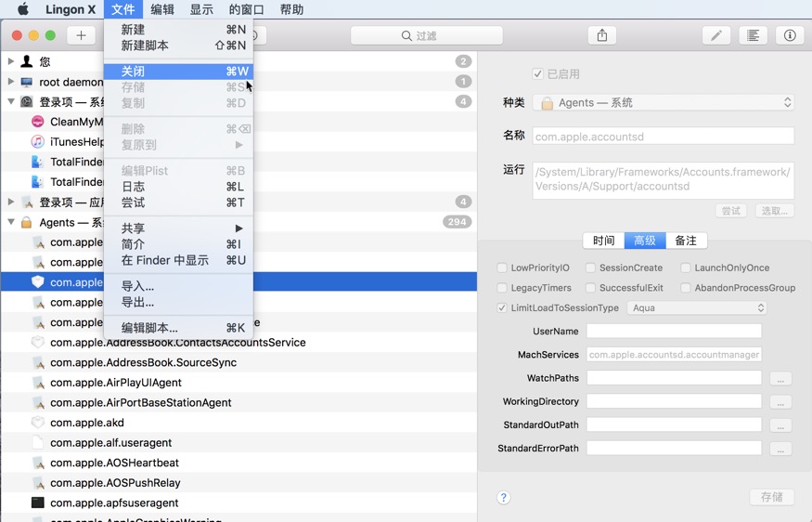Click the user silhouette icon beside 您
This screenshot has height=522, width=812.
coord(26,61)
